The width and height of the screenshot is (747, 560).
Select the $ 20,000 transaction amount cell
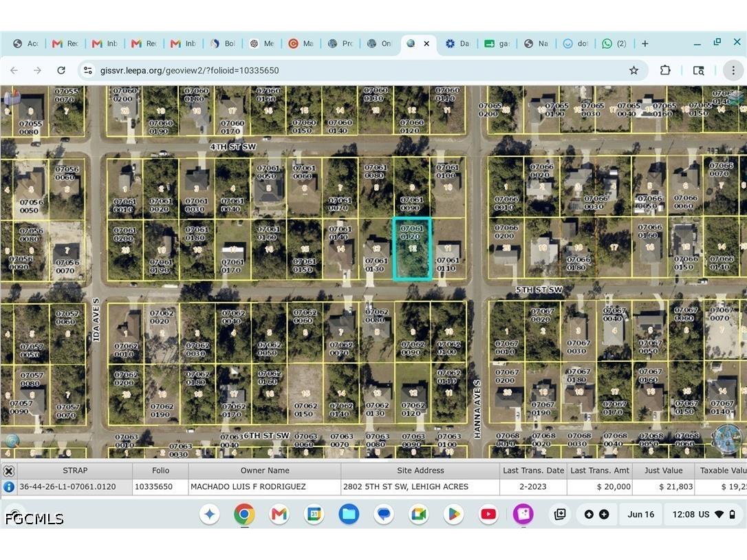coord(600,486)
